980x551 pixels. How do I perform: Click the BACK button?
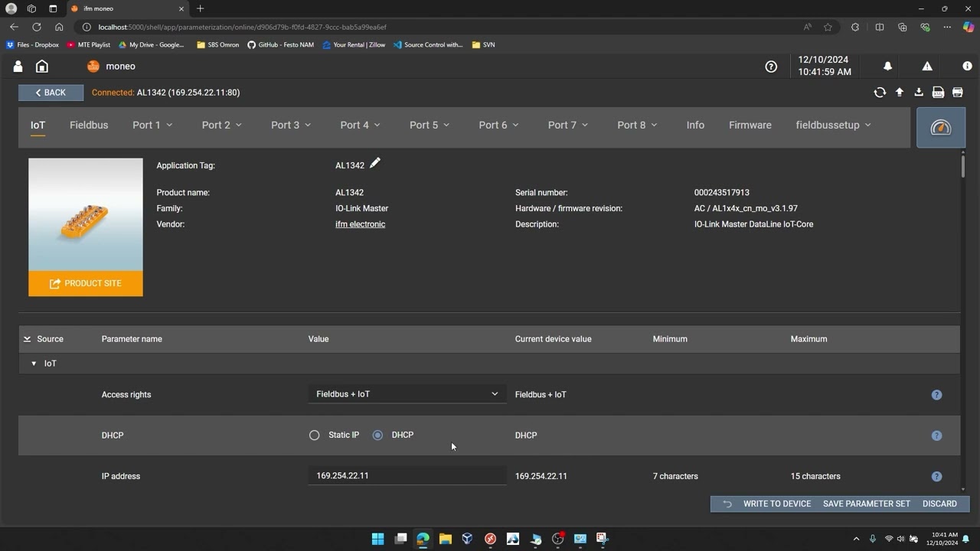51,93
